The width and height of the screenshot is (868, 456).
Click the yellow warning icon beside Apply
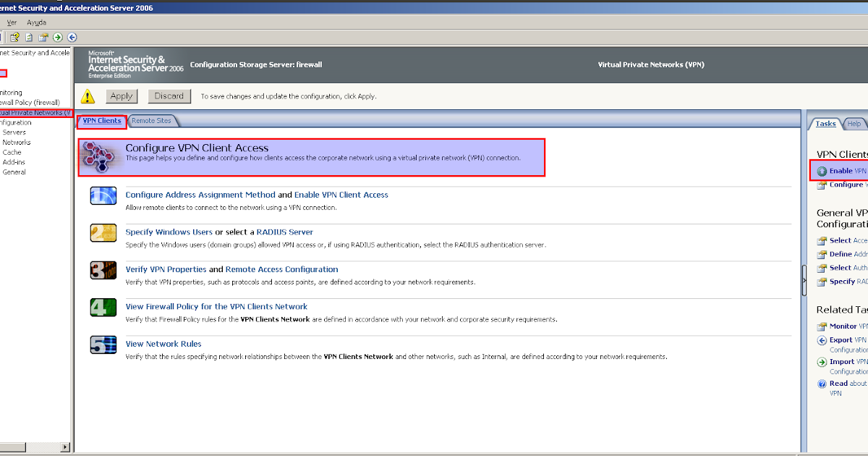[x=88, y=96]
